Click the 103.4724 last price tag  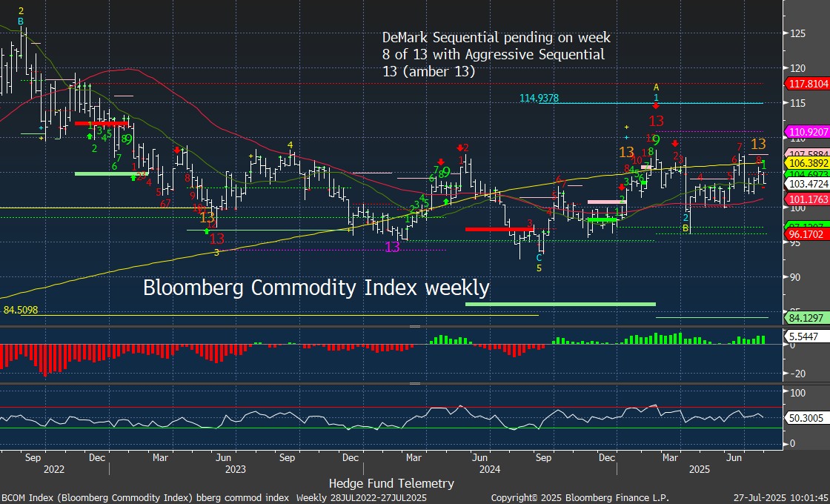[807, 185]
